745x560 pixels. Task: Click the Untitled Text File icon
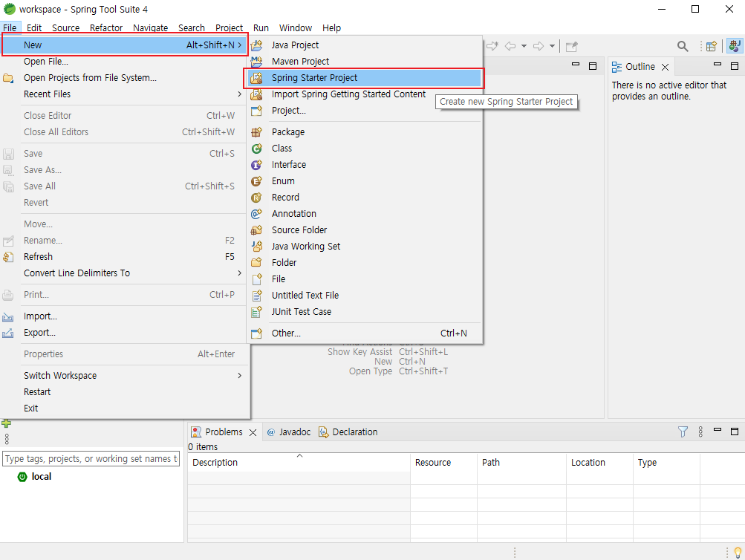(x=256, y=296)
